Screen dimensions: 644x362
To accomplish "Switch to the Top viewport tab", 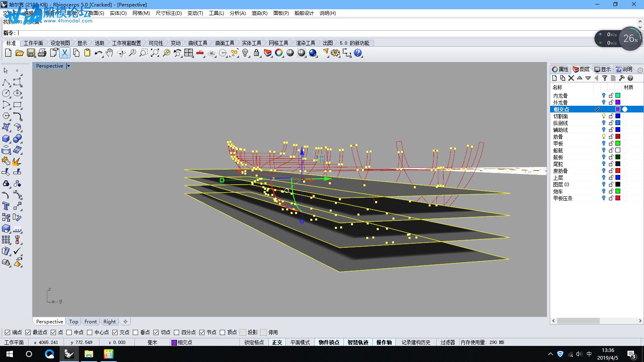I will (x=74, y=322).
